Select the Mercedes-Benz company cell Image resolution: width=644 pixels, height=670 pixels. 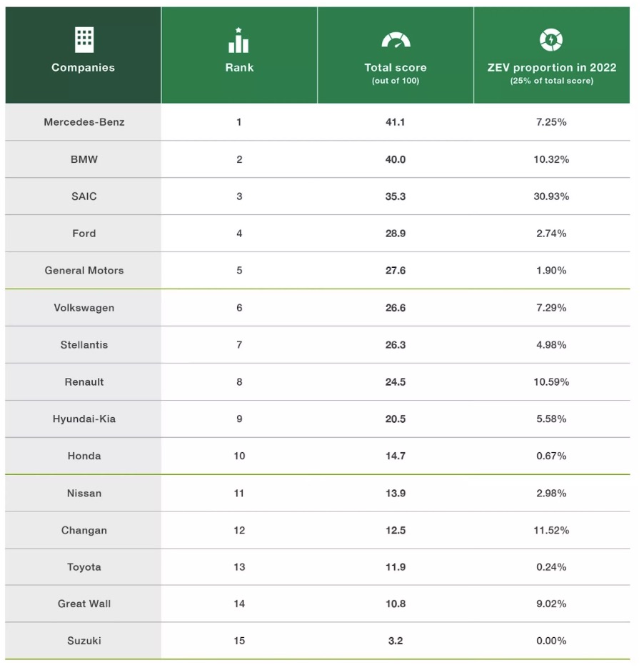tap(84, 122)
